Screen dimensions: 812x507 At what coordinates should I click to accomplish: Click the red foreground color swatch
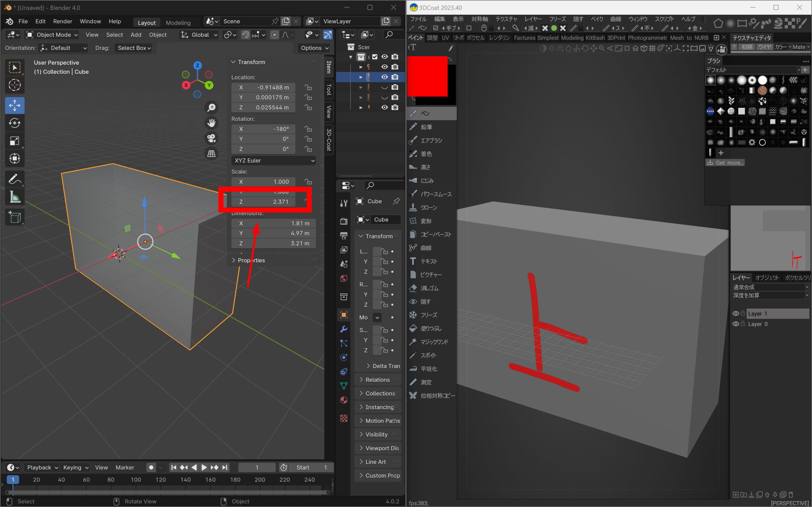[x=427, y=76]
